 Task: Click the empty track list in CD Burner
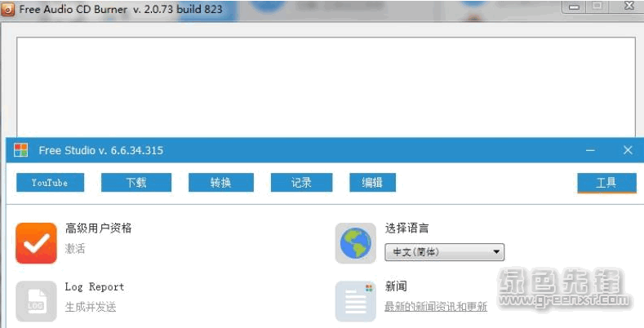point(326,87)
